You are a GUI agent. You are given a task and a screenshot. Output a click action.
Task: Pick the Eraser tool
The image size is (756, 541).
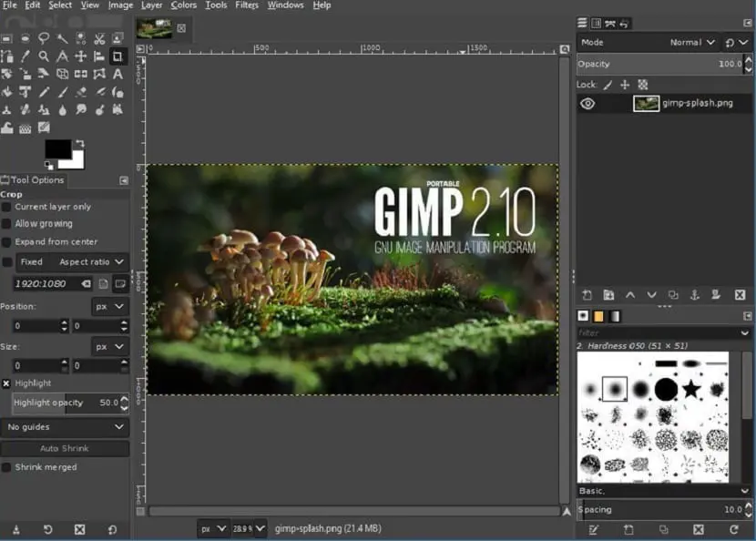coord(82,92)
